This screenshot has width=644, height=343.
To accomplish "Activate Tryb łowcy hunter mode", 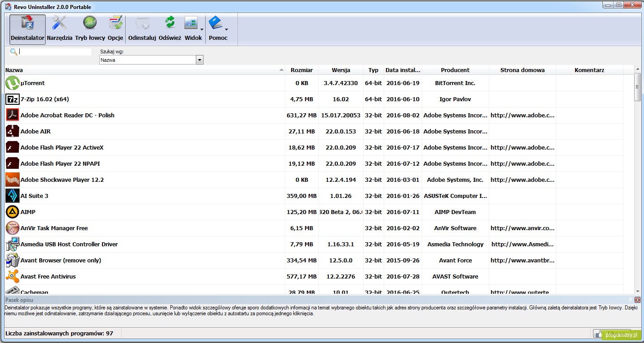I will click(90, 22).
